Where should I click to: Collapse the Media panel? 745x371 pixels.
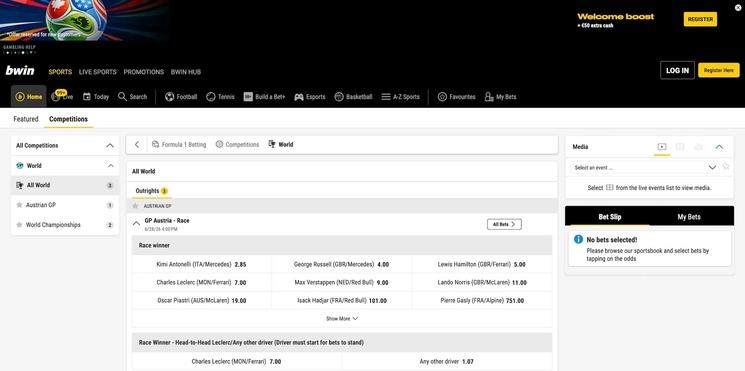[719, 147]
